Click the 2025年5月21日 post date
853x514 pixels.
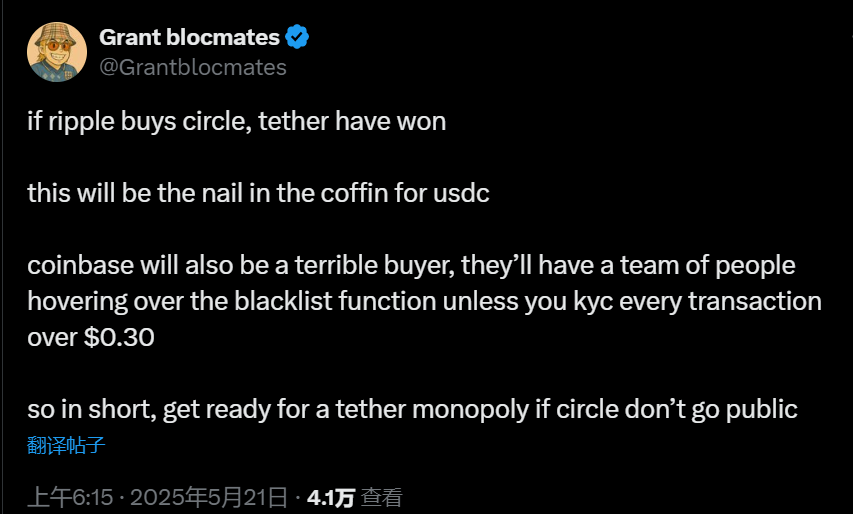pyautogui.click(x=209, y=497)
